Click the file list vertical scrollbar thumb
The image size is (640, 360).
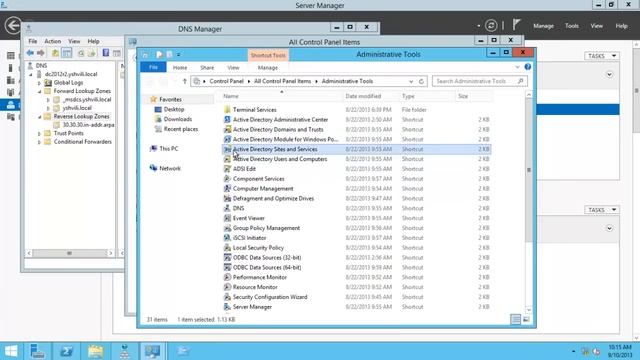point(529,169)
